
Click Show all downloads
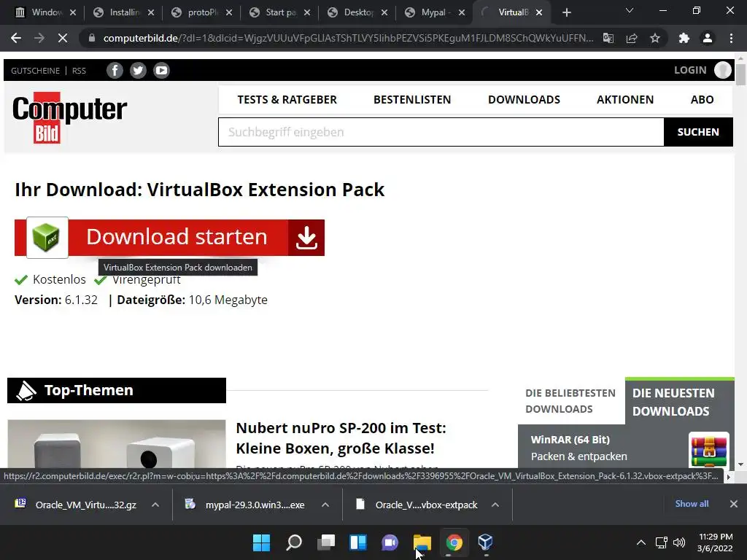coord(692,504)
